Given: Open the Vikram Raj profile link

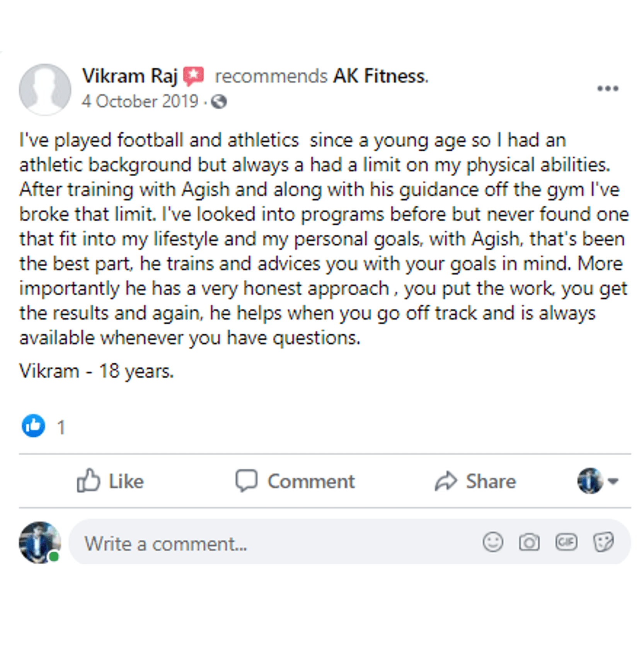Looking at the screenshot, I should click(x=129, y=76).
